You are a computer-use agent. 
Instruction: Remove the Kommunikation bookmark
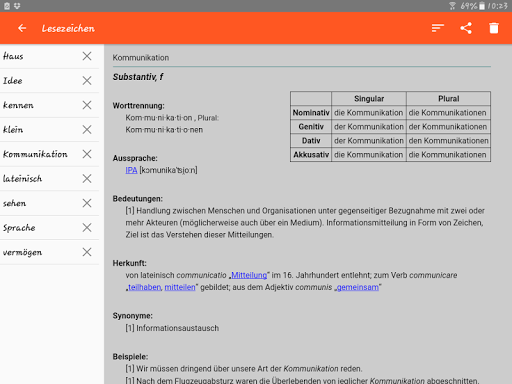coord(87,154)
